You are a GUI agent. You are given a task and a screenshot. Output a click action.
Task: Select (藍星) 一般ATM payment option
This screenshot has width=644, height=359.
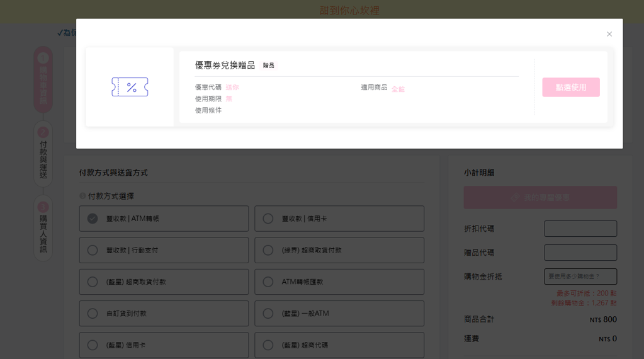point(339,314)
